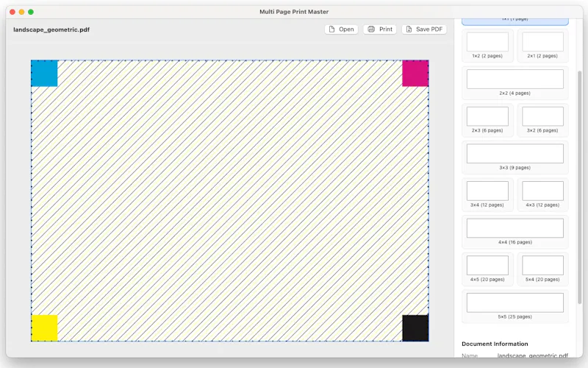Click the Save PDF button label

click(429, 29)
